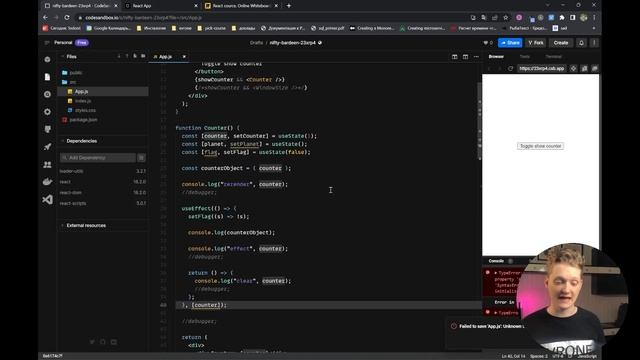The image size is (640, 360).
Task: Switch to the App.js editor tab
Action: pyautogui.click(x=165, y=57)
